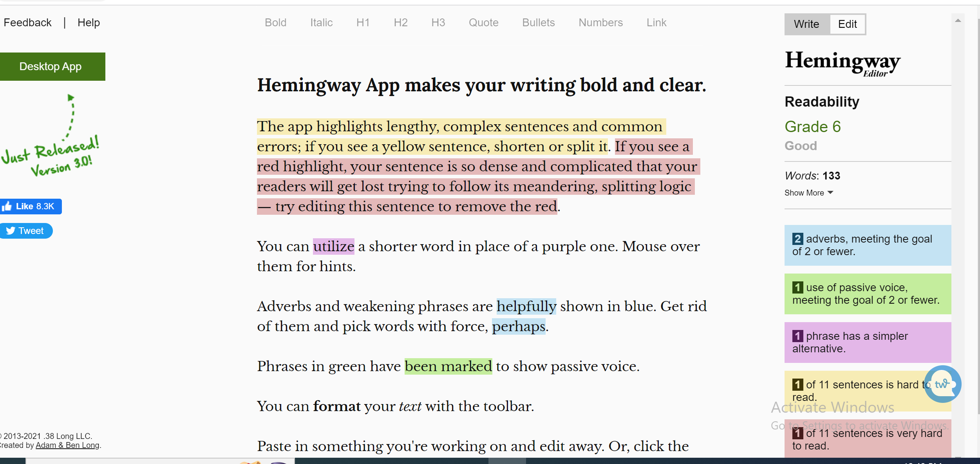
Task: Apply Italic formatting from toolbar
Action: 321,23
